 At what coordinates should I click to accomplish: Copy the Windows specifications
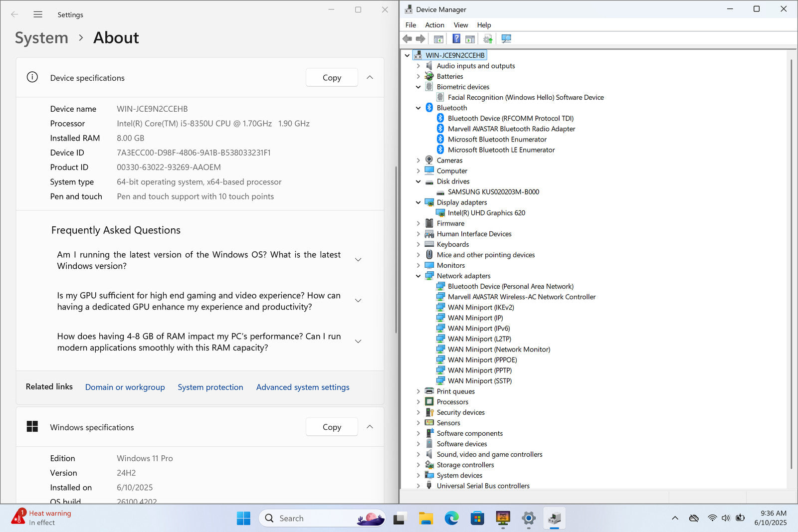click(x=331, y=427)
